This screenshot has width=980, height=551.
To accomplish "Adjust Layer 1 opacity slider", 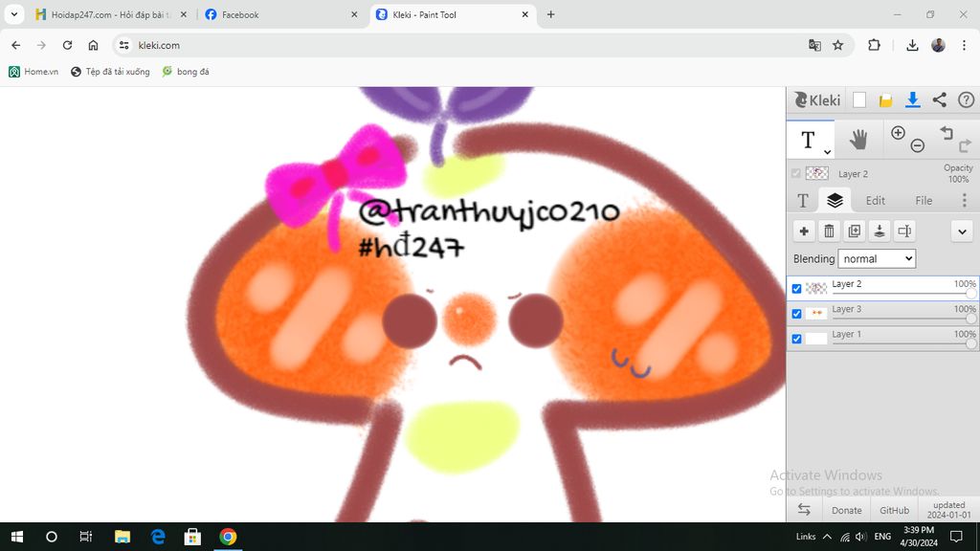I will [903, 343].
